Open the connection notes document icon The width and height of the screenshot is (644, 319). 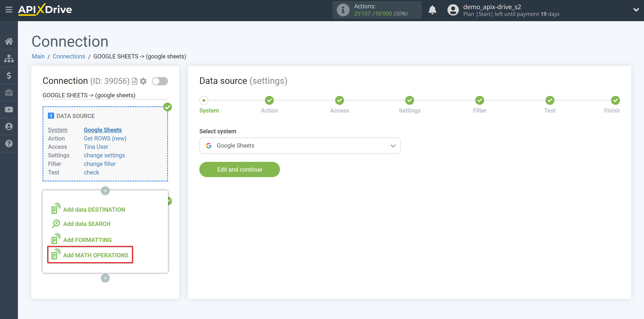135,81
